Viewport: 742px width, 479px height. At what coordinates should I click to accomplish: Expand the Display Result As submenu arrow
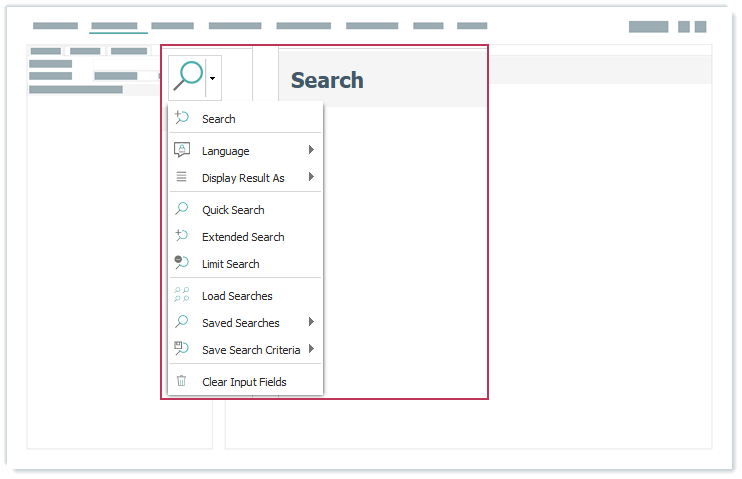click(x=311, y=177)
